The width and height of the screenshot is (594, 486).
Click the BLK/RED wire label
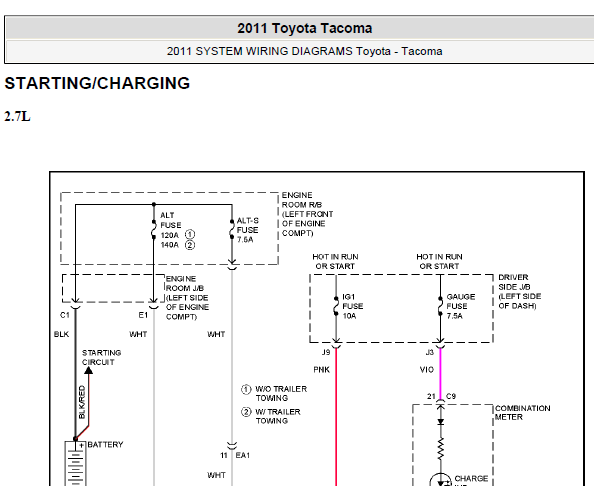82,402
